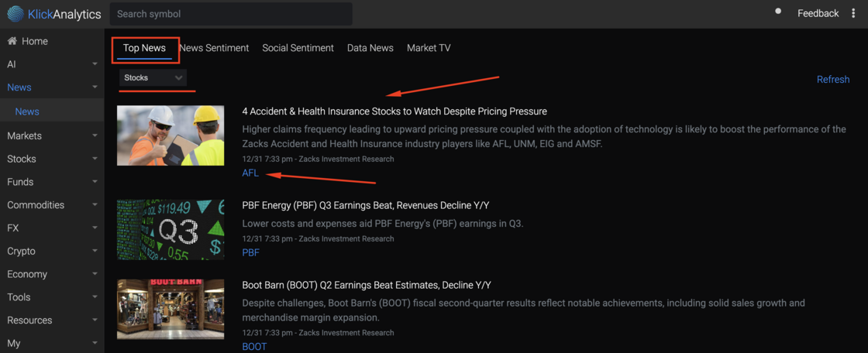The height and width of the screenshot is (353, 868).
Task: Expand the Funds sidebar section arrow
Action: [95, 182]
